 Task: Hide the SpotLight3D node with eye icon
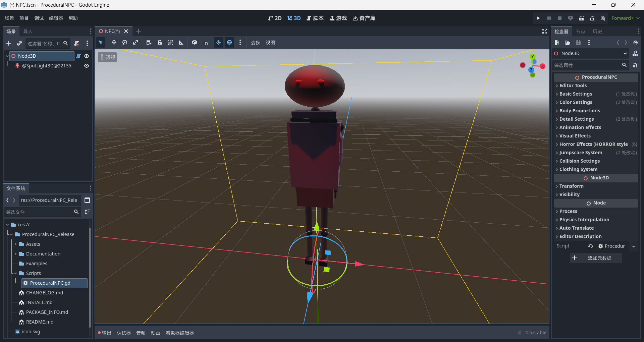87,66
